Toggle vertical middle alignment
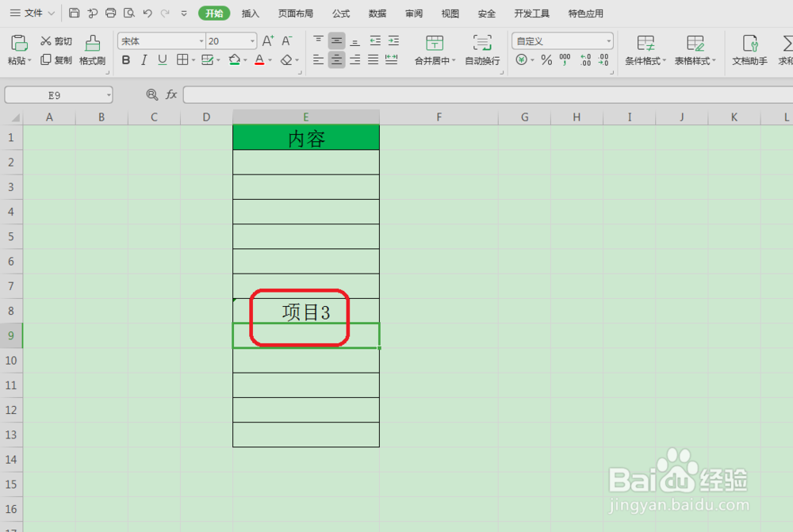Image resolution: width=793 pixels, height=532 pixels. (336, 41)
